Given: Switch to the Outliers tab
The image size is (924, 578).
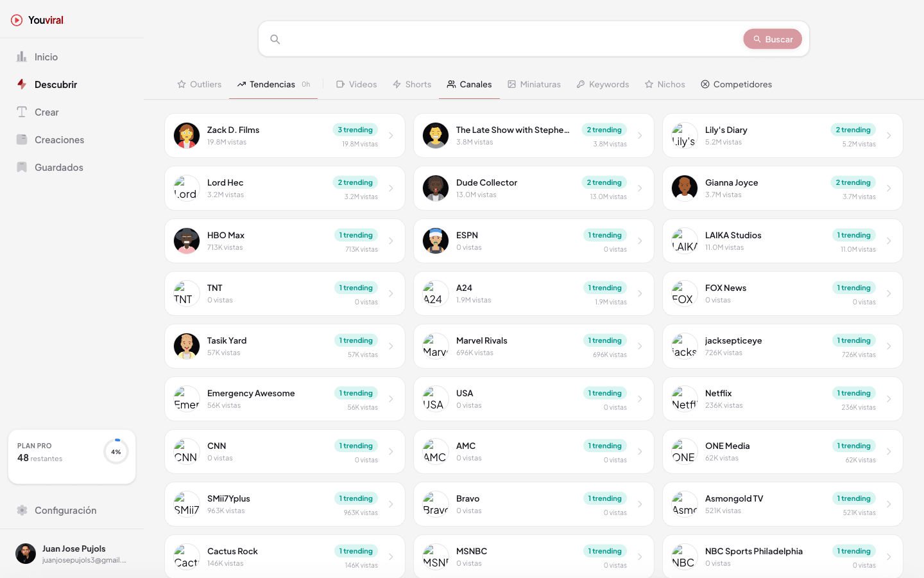Looking at the screenshot, I should [x=200, y=84].
